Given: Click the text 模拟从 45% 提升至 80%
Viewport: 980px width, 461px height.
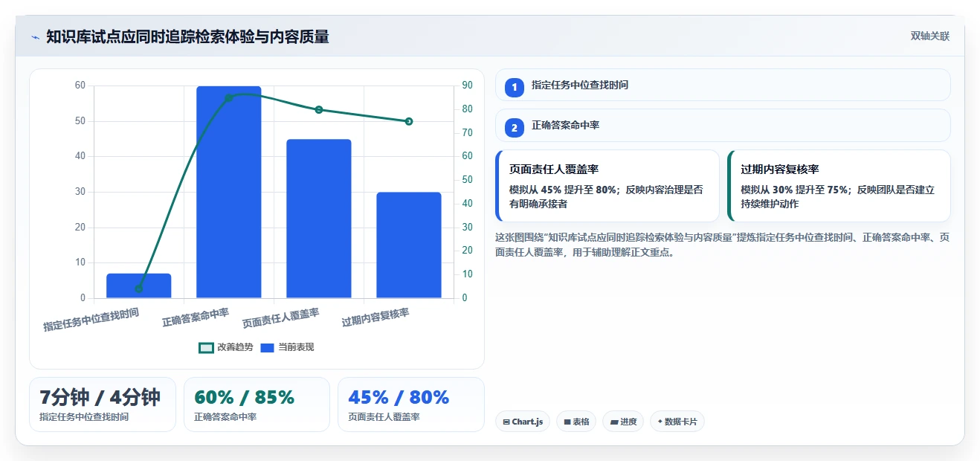Looking at the screenshot, I should point(563,190).
